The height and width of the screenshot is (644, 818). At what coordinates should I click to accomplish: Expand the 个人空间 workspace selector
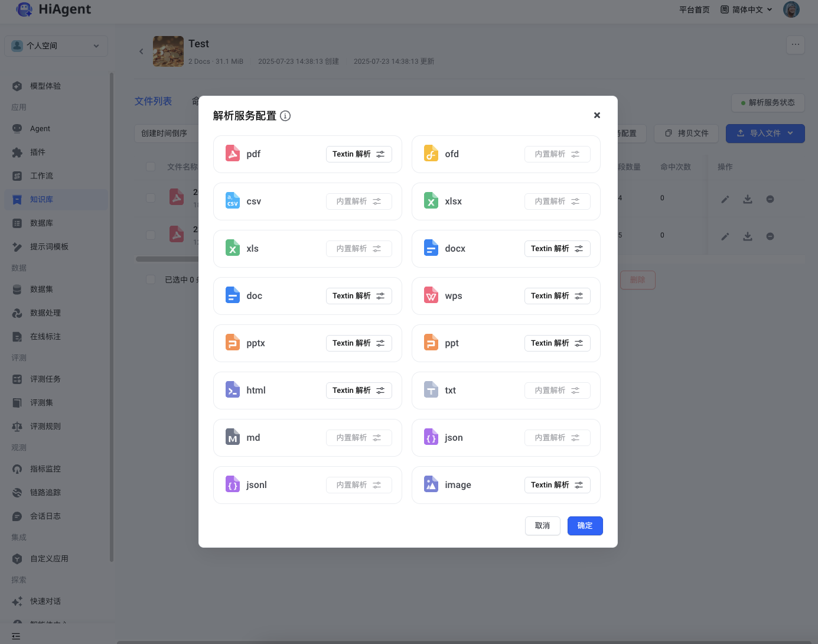56,46
